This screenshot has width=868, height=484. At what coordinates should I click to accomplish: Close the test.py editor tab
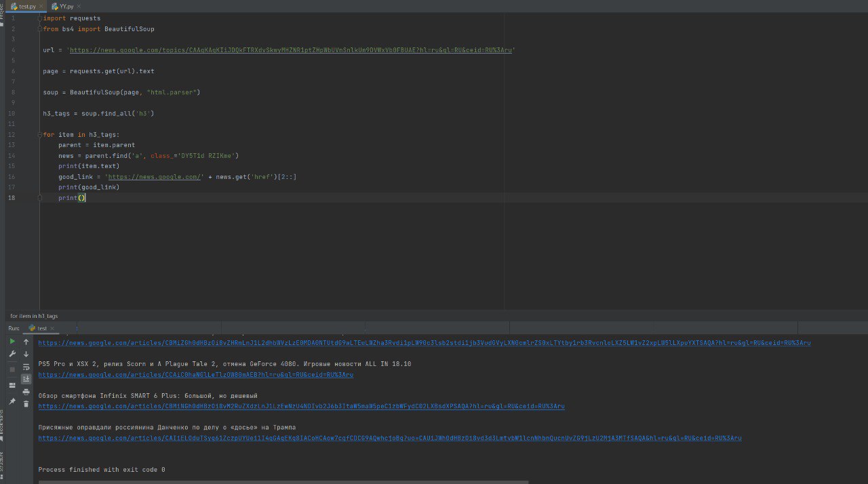pos(41,6)
